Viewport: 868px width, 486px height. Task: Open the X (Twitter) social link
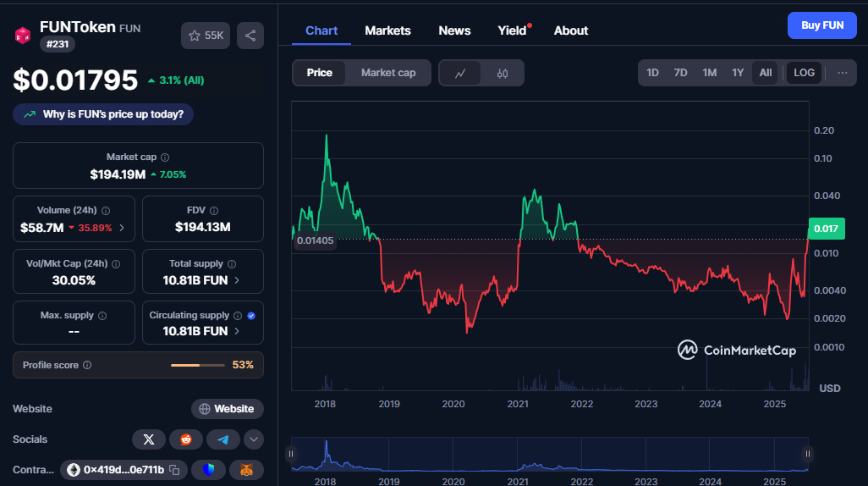click(x=149, y=439)
